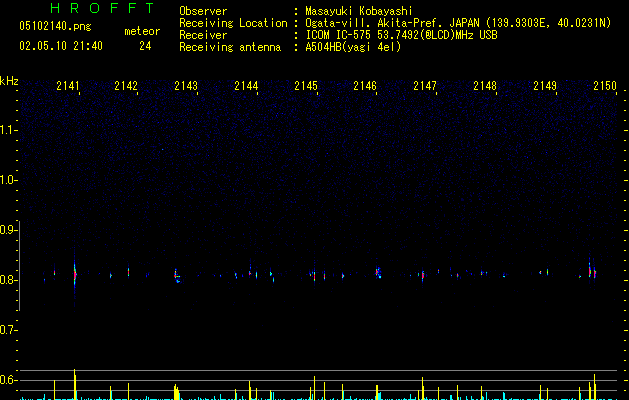The width and height of the screenshot is (629, 400).
Task: Select the receiver value ICOM IC-575 53.7492 MHz
Action: pos(401,35)
